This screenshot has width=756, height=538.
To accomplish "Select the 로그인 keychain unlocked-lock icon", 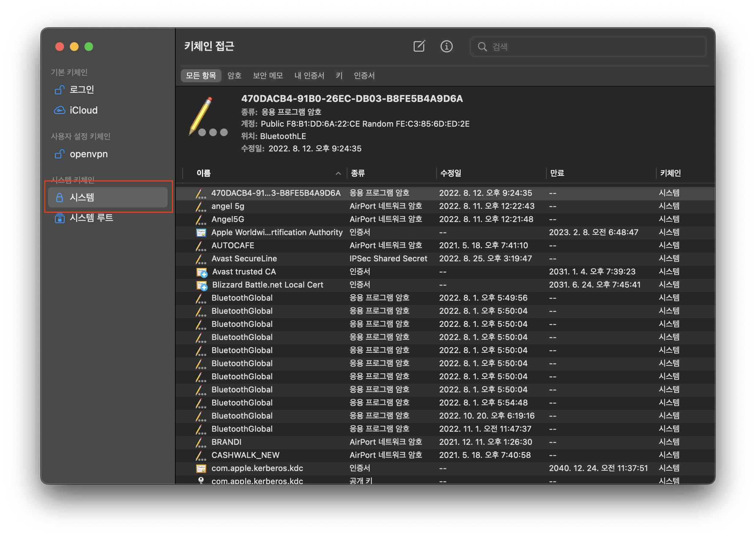I will coord(59,90).
